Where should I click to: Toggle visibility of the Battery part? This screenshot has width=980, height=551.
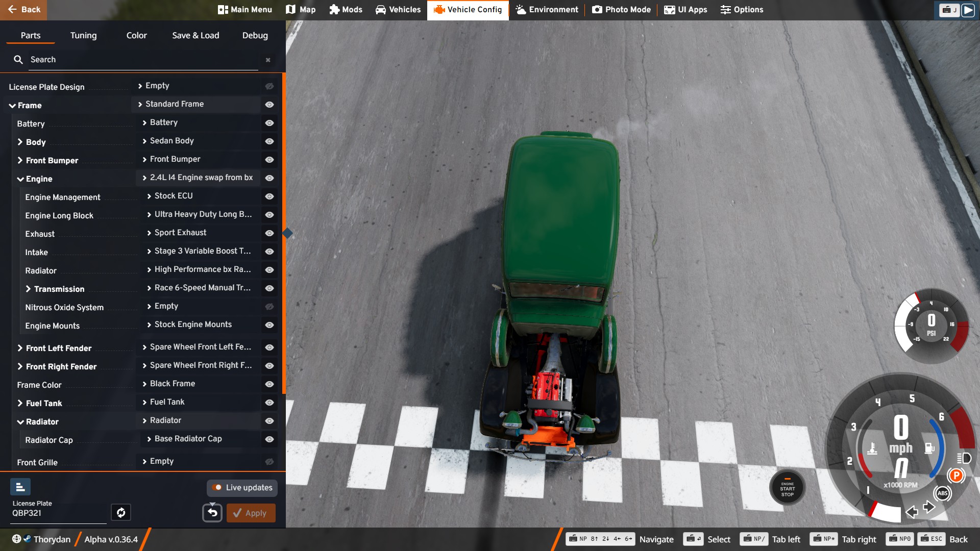(269, 122)
